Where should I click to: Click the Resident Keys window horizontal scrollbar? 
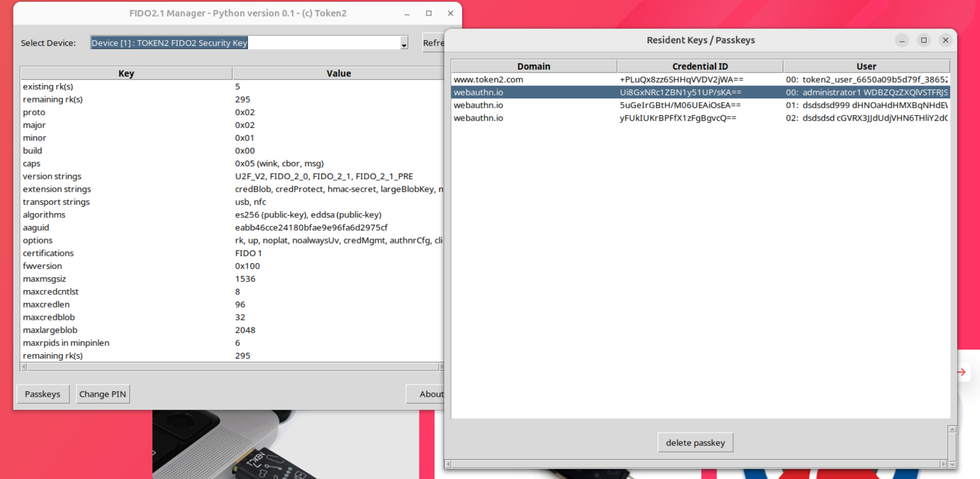click(x=696, y=464)
